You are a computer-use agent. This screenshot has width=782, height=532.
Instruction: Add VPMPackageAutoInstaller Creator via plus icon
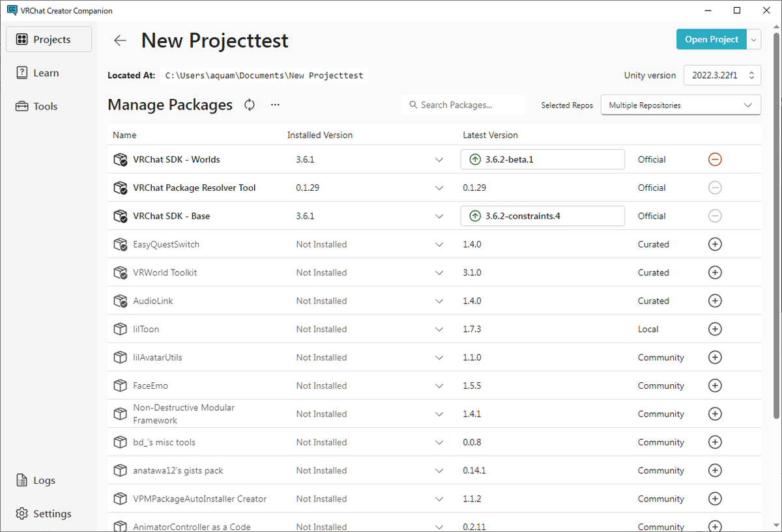pyautogui.click(x=715, y=499)
